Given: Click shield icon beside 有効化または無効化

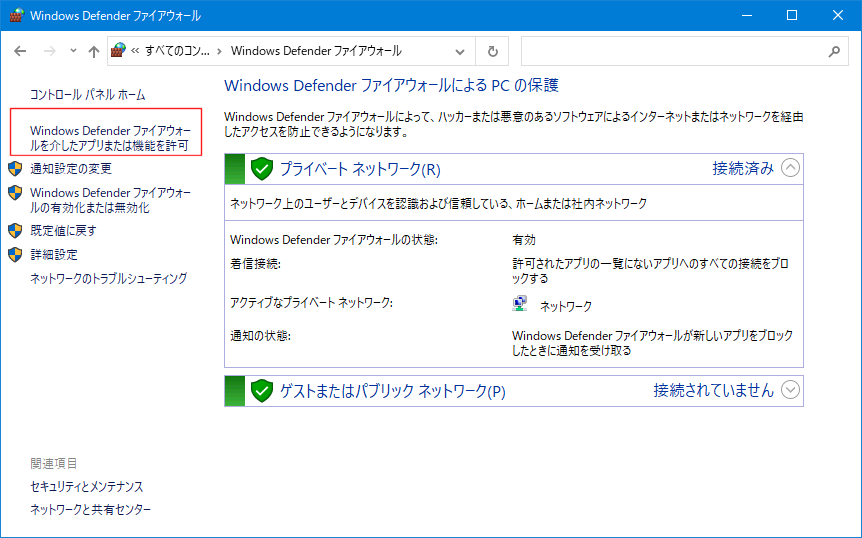Looking at the screenshot, I should (15, 193).
